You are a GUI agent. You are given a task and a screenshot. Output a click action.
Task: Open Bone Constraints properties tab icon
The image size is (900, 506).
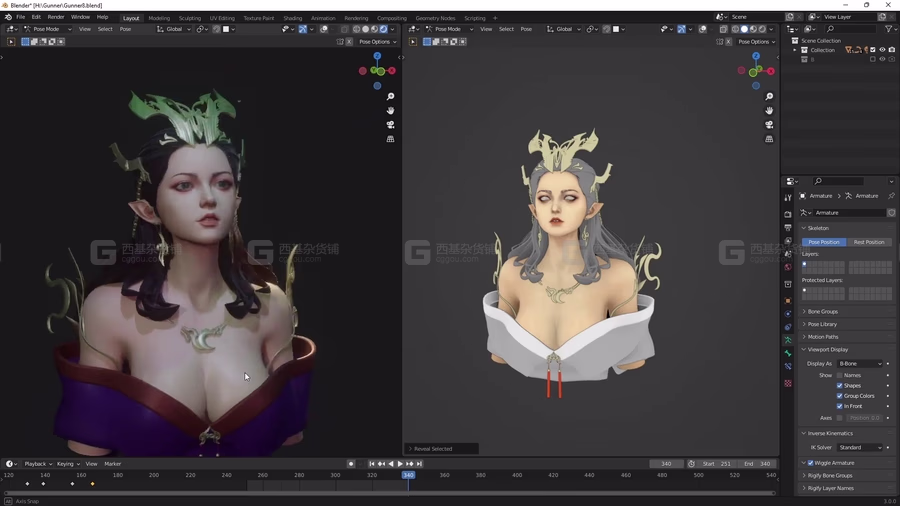[788, 367]
